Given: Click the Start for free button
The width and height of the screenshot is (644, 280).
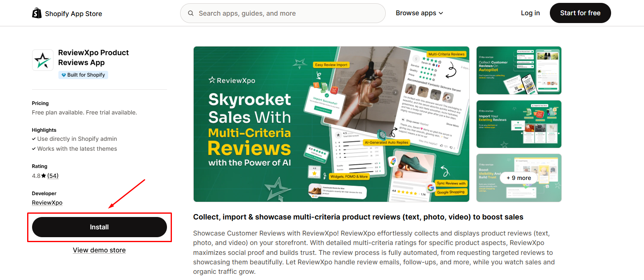Looking at the screenshot, I should click(580, 13).
